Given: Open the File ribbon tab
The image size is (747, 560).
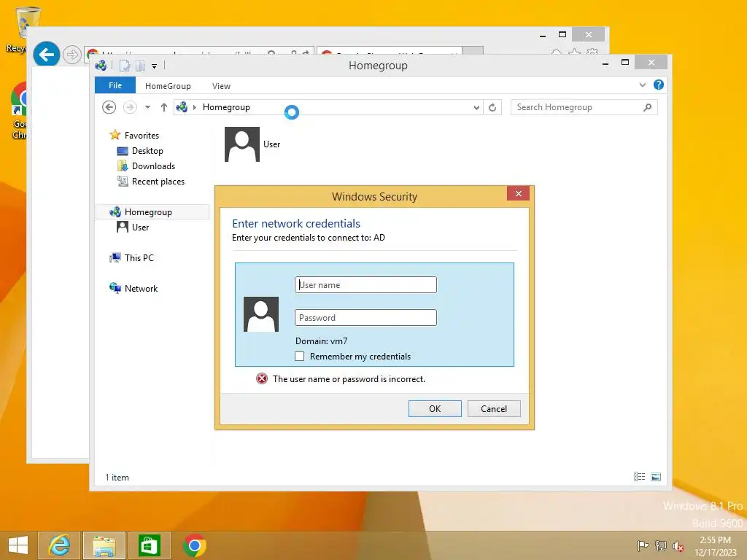Looking at the screenshot, I should pos(115,85).
